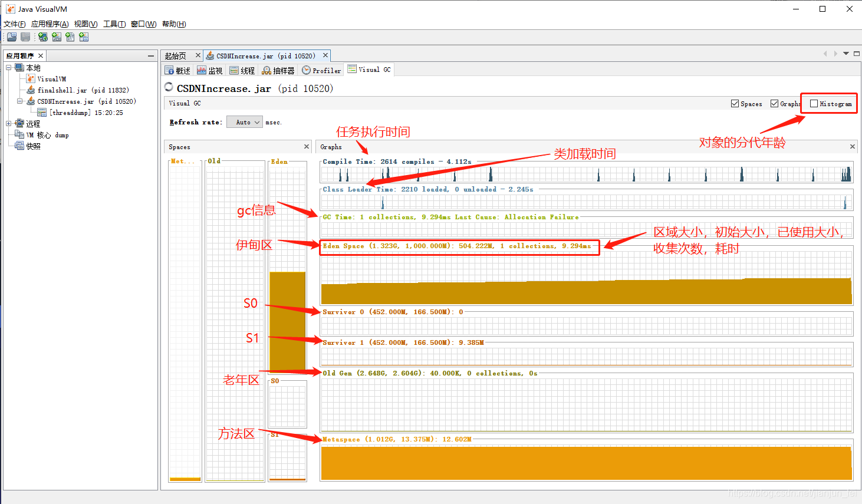Collapse the CSDNIncrease.jar tree node
This screenshot has width=862, height=504.
coord(20,101)
